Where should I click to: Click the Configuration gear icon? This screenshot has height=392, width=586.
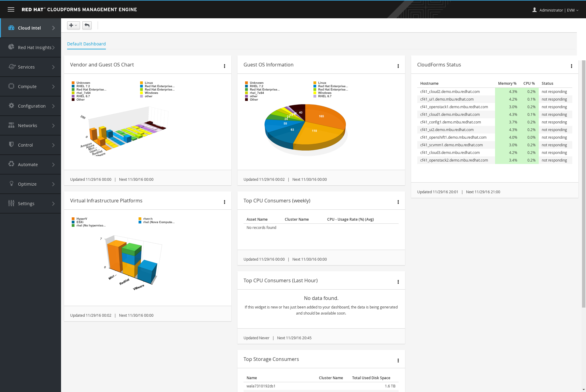coord(11,105)
